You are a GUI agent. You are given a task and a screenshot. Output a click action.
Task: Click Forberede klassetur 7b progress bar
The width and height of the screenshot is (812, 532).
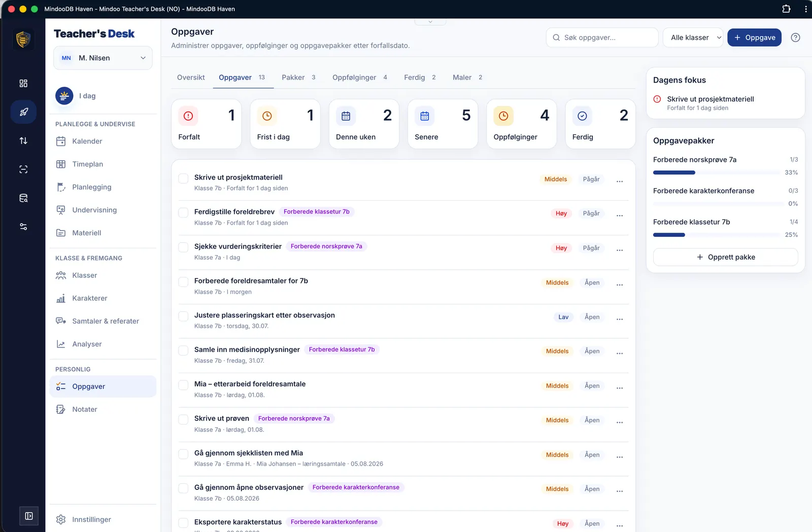(x=716, y=235)
